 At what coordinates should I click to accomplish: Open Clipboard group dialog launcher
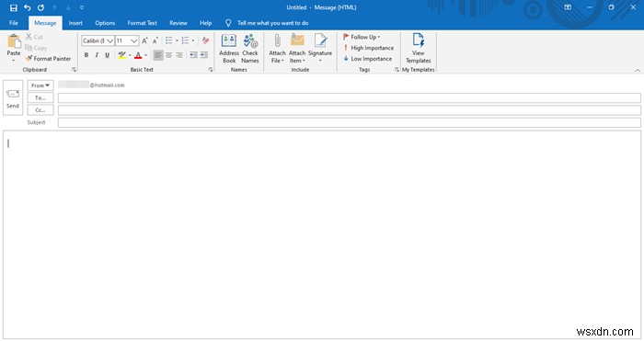[x=74, y=70]
